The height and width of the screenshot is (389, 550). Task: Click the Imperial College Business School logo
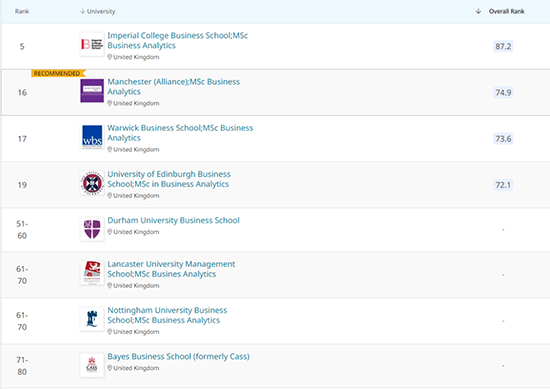[92, 44]
